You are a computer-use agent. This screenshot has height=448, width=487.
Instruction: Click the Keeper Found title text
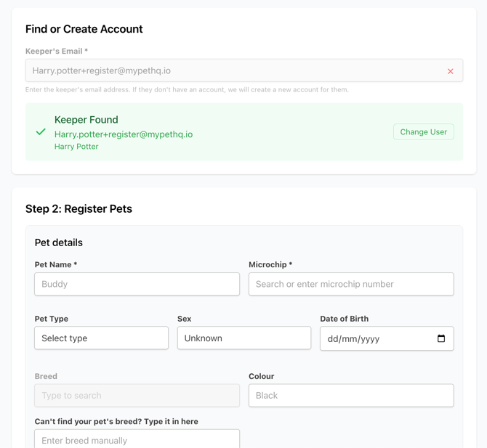(86, 120)
